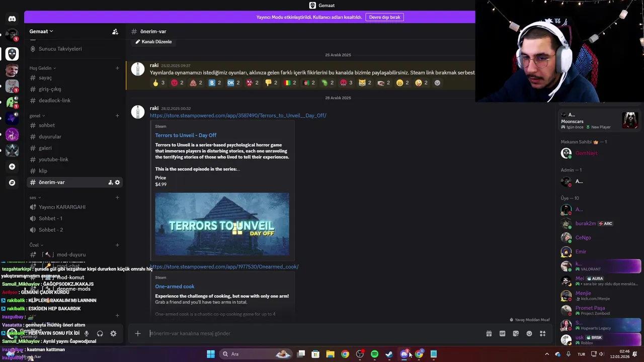The image size is (644, 362).
Task: Open the deadlock-link channel
Action: tap(74, 101)
